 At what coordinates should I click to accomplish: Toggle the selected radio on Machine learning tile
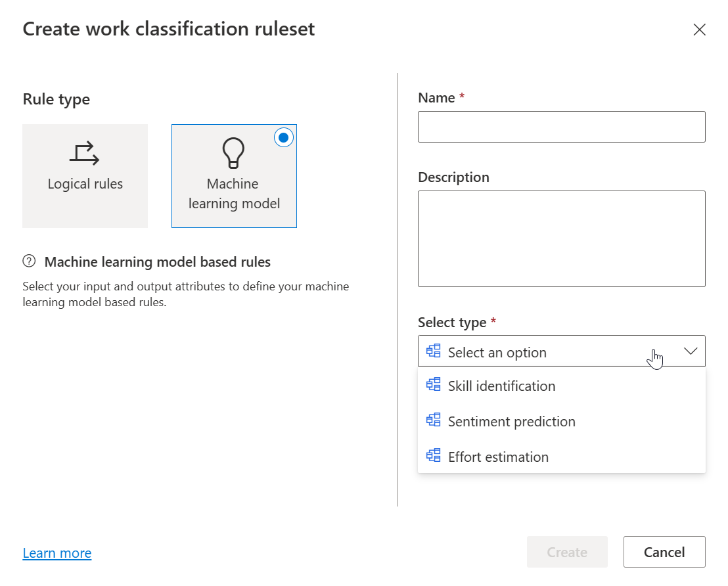pos(283,137)
